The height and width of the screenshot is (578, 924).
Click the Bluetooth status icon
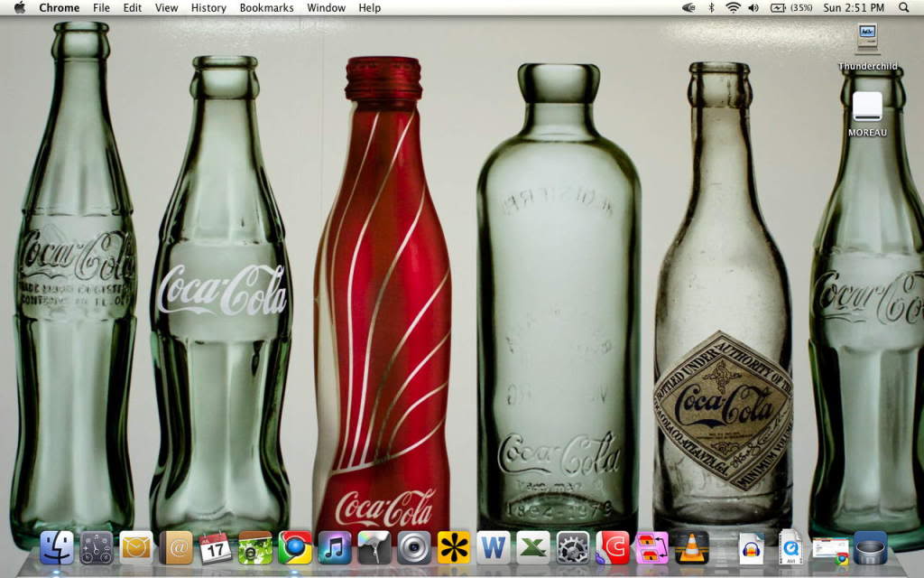pyautogui.click(x=711, y=7)
